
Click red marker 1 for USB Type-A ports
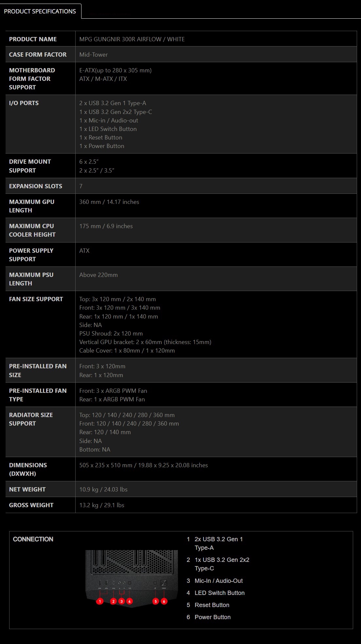pos(100,601)
